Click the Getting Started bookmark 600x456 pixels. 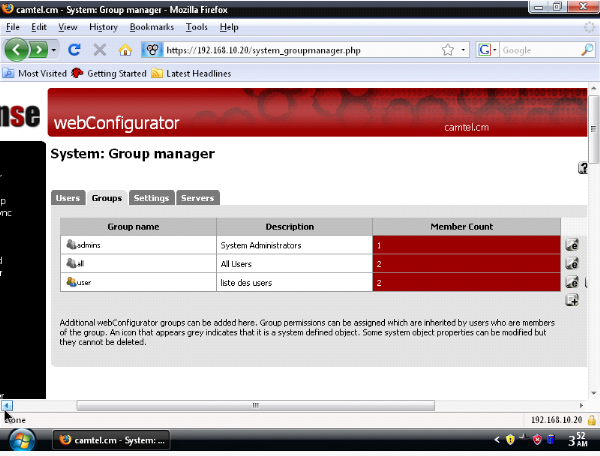[108, 72]
